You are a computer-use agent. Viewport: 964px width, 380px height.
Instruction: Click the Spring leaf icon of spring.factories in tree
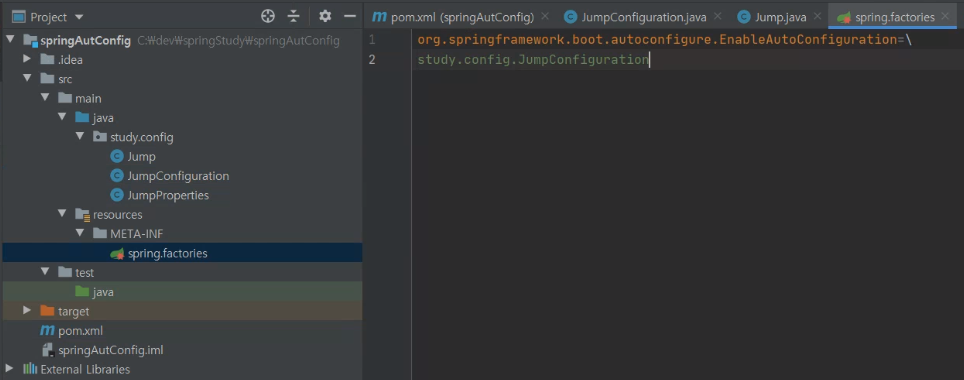117,253
